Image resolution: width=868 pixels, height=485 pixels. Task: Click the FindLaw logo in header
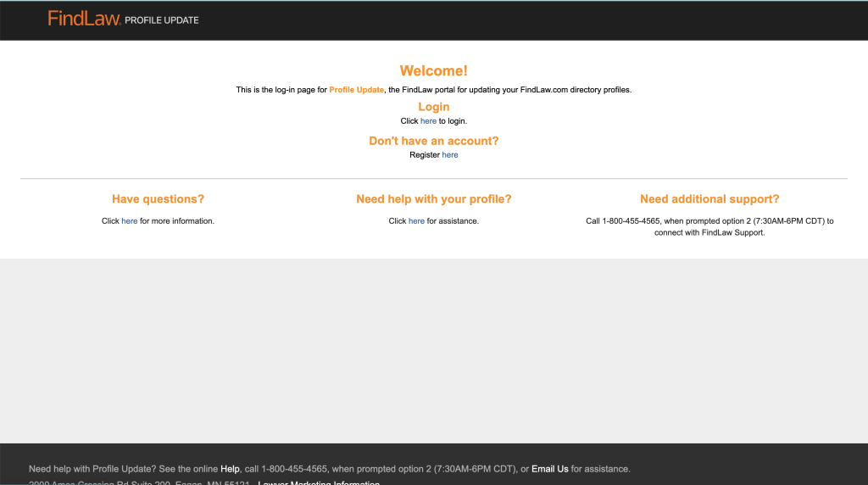(84, 19)
